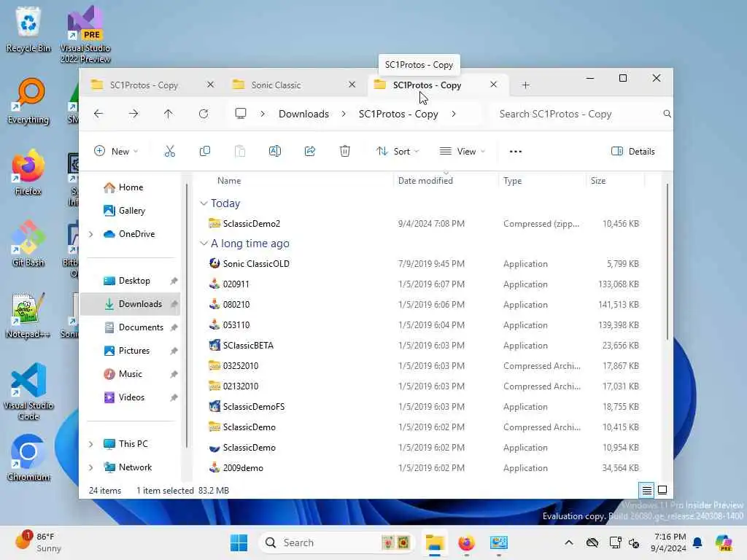The width and height of the screenshot is (747, 560).
Task: Close the Sonic Classic tab
Action: pos(352,85)
